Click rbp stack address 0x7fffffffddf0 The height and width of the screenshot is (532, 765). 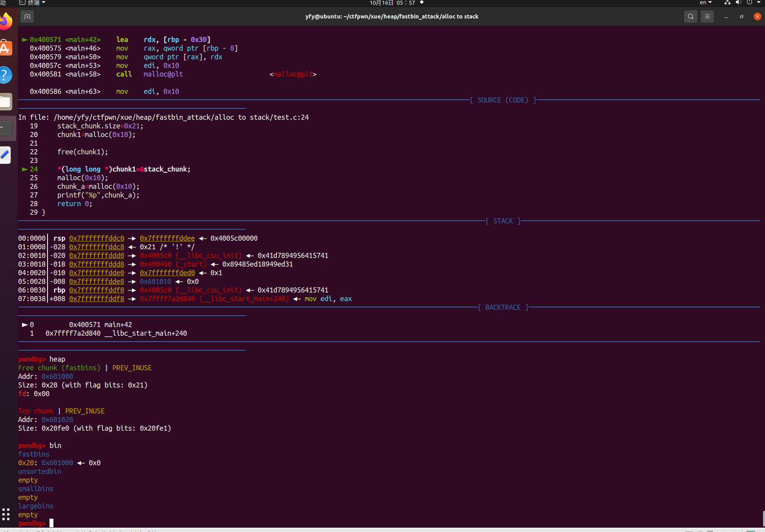coord(97,290)
